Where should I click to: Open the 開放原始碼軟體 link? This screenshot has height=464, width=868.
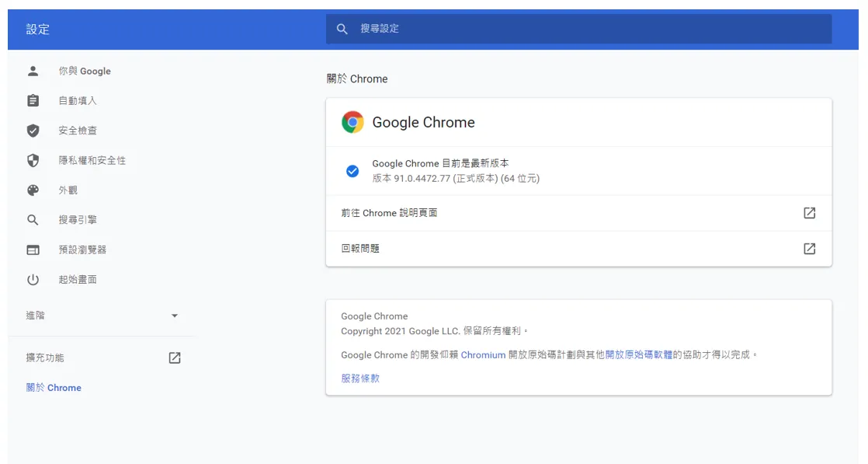tap(639, 354)
